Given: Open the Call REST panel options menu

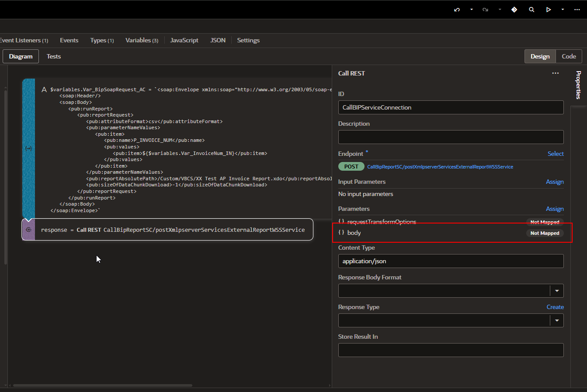Looking at the screenshot, I should click(x=556, y=73).
